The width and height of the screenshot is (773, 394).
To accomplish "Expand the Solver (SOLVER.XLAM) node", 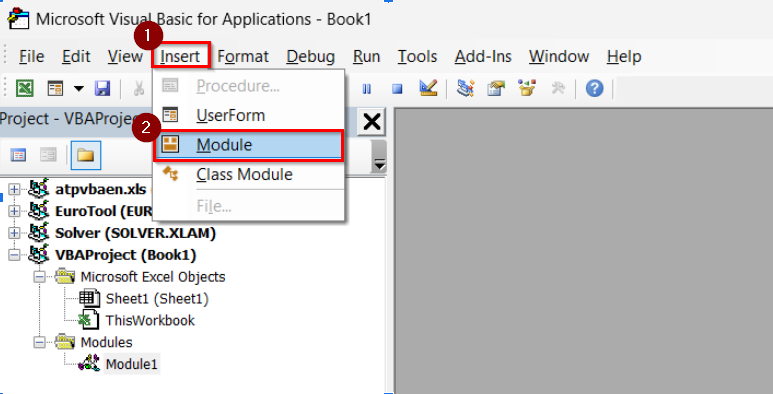I will (14, 233).
